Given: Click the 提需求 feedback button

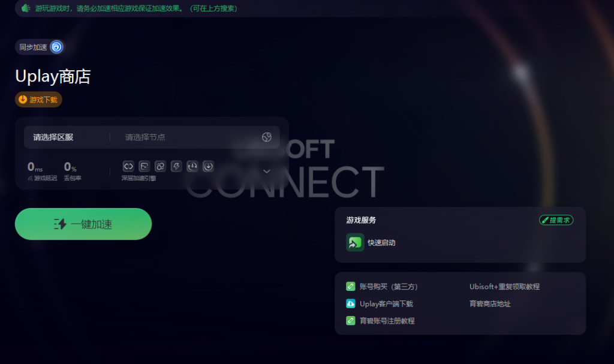Looking at the screenshot, I should click(556, 220).
